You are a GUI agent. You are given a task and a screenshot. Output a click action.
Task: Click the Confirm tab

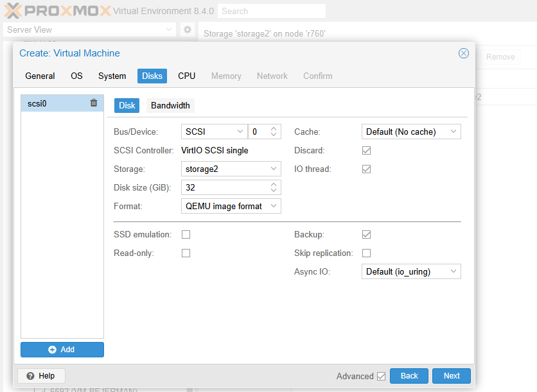pos(317,76)
